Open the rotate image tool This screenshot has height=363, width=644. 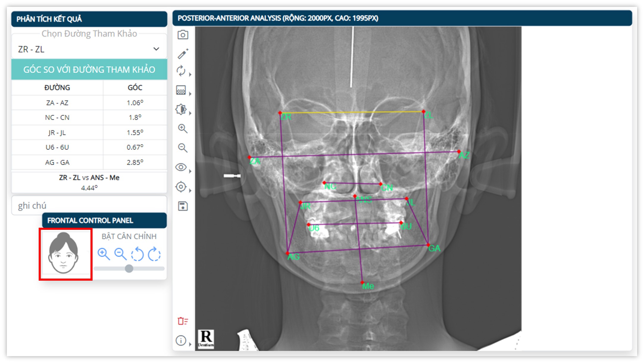pyautogui.click(x=181, y=71)
